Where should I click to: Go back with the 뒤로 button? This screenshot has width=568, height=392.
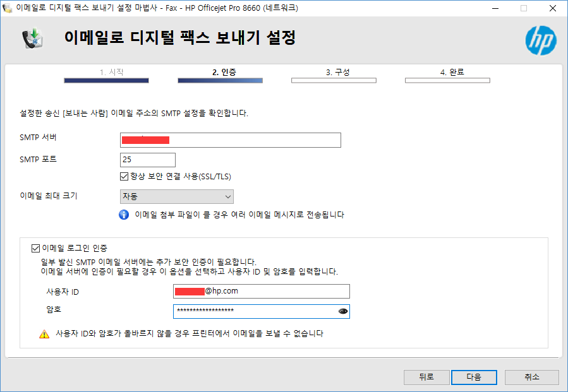point(426,377)
